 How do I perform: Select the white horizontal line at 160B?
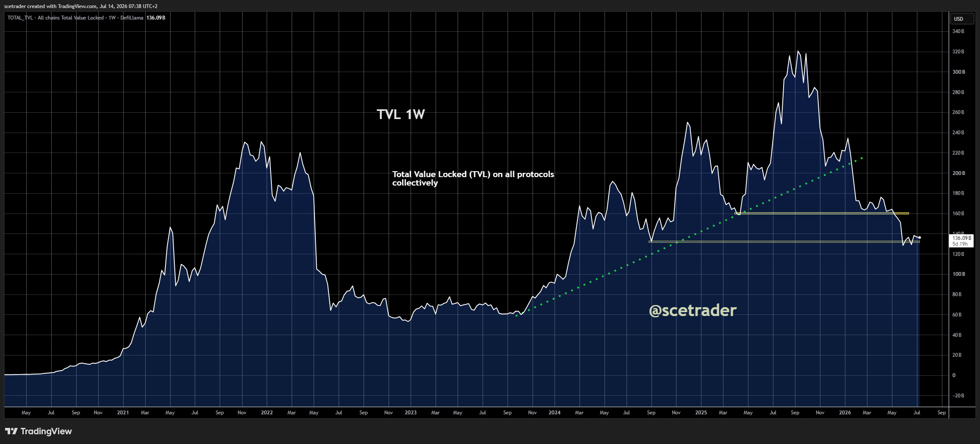[x=822, y=213]
